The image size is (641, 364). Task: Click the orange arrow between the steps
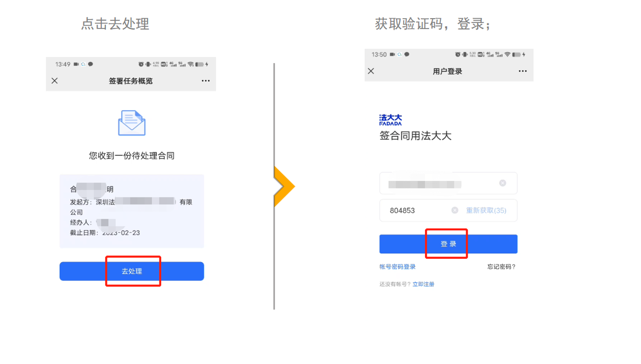(284, 186)
